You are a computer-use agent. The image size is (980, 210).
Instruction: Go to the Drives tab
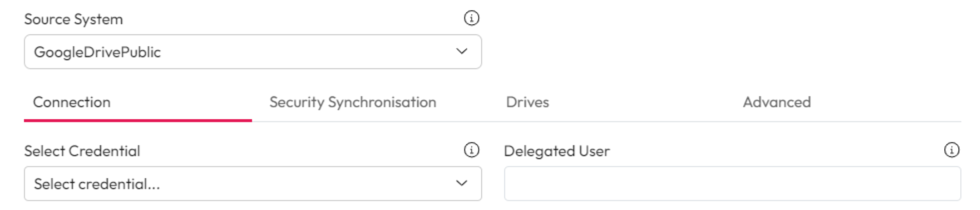pyautogui.click(x=527, y=102)
